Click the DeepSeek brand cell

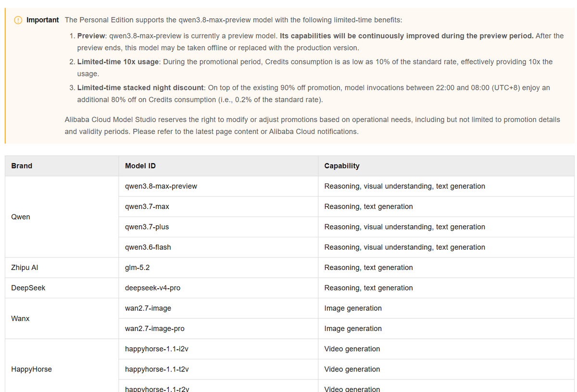[62, 288]
